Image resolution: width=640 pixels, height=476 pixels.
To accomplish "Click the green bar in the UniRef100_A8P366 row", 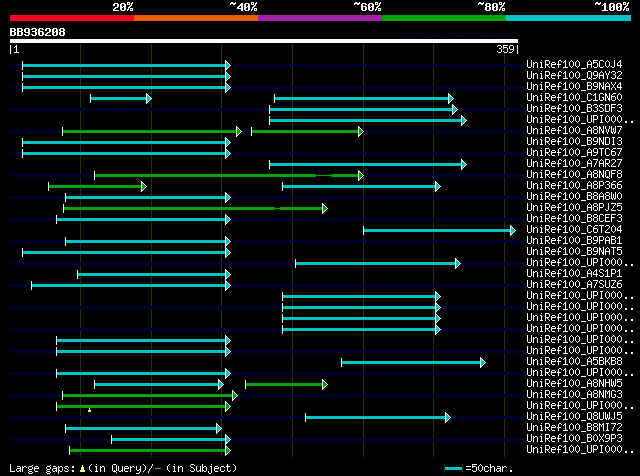I will click(98, 187).
